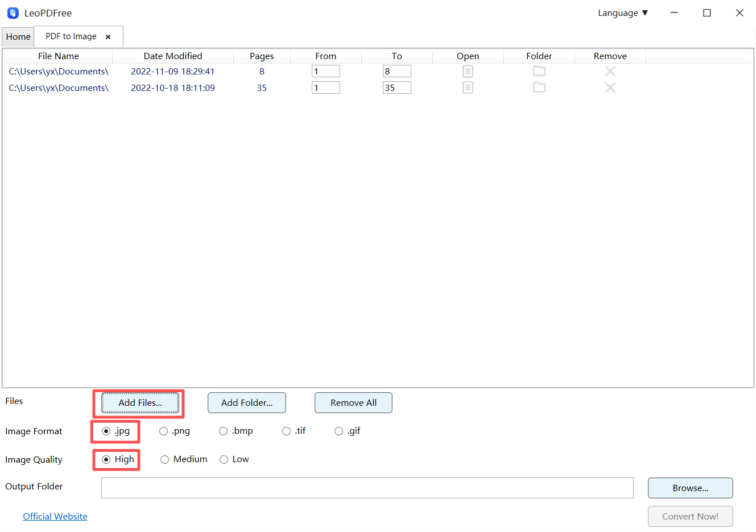
Task: Click the Output Folder path field
Action: tap(367, 488)
